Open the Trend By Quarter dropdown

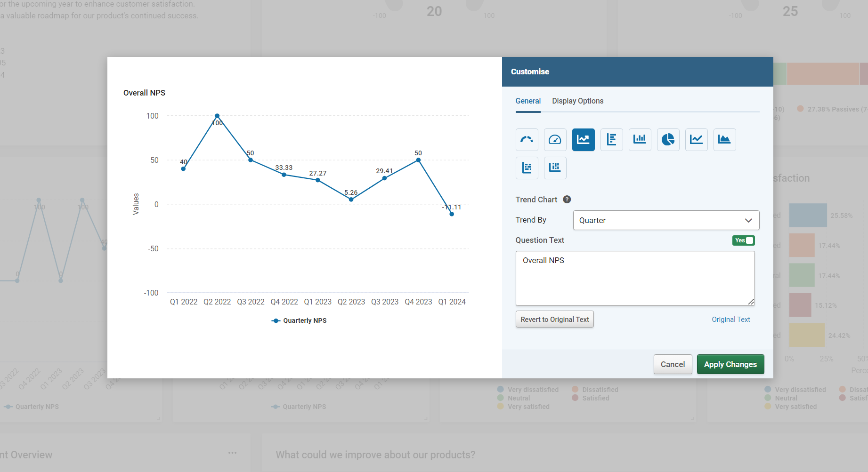665,220
